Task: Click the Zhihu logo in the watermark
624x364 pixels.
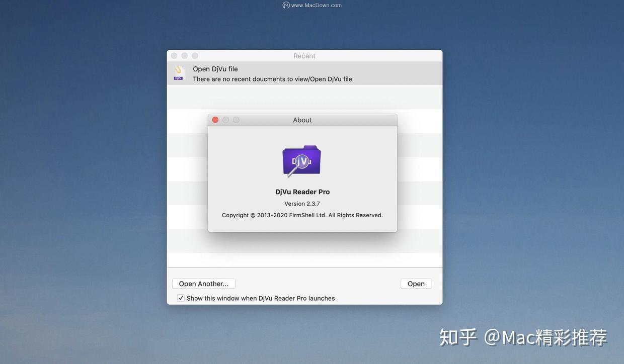Action: point(457,337)
